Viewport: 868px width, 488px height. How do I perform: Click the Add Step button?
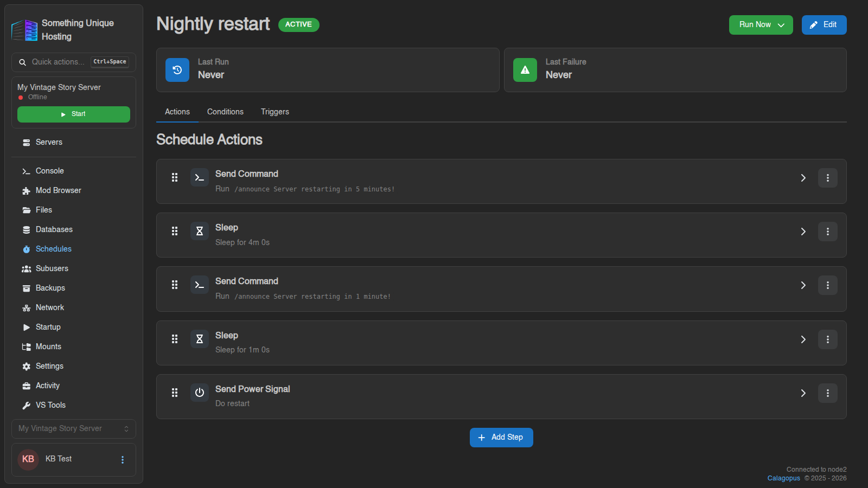click(501, 438)
